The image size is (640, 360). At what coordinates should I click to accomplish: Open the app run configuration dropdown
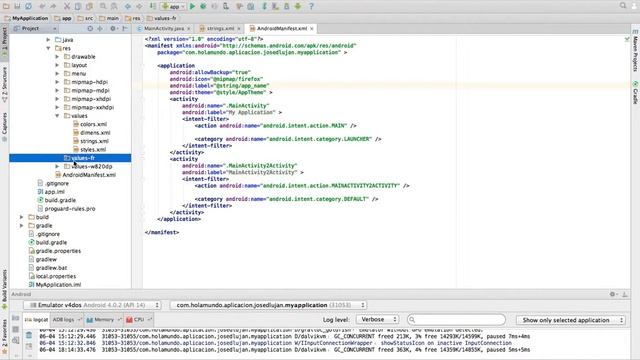pos(173,6)
